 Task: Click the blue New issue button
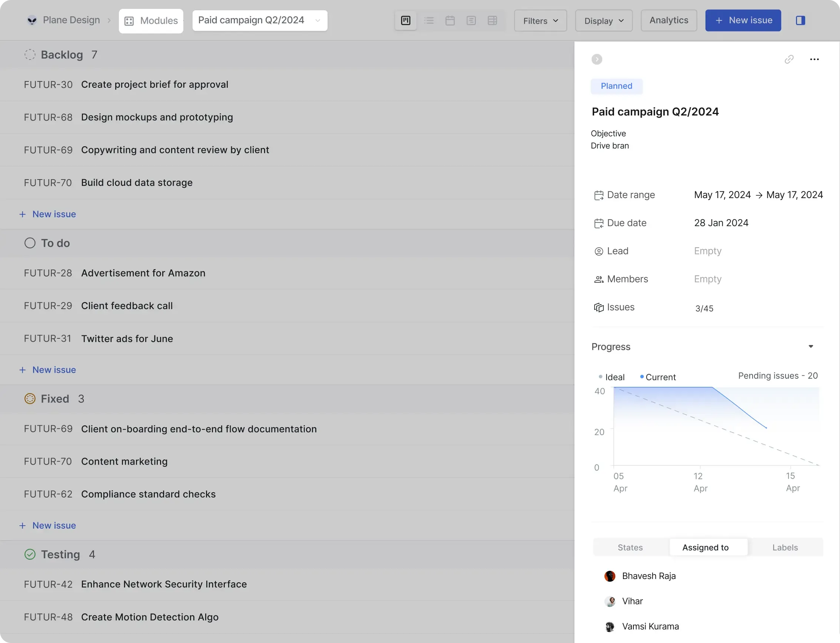pyautogui.click(x=743, y=21)
